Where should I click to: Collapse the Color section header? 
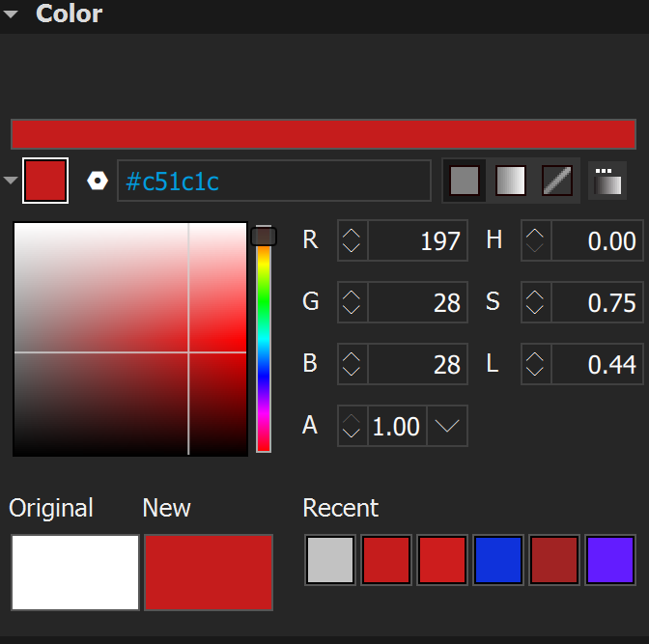pos(12,14)
